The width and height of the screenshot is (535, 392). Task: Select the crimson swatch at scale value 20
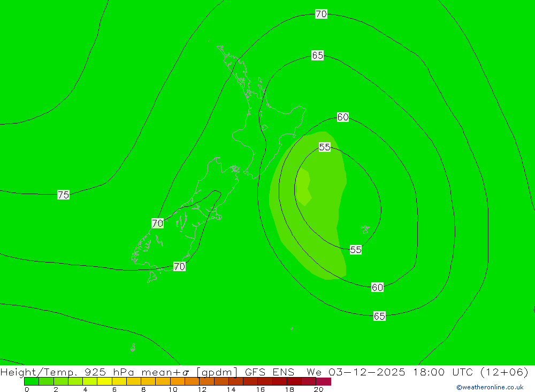324,381
